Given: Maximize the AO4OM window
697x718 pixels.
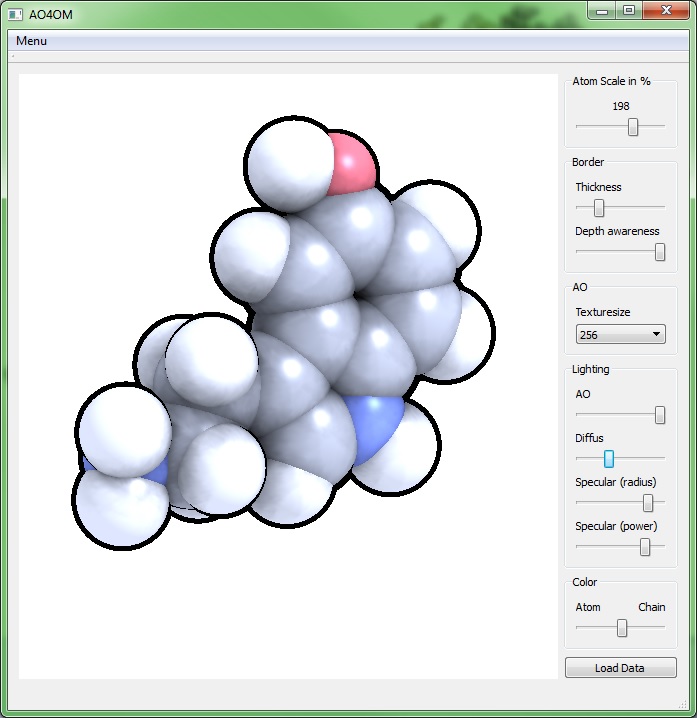Looking at the screenshot, I should [628, 10].
